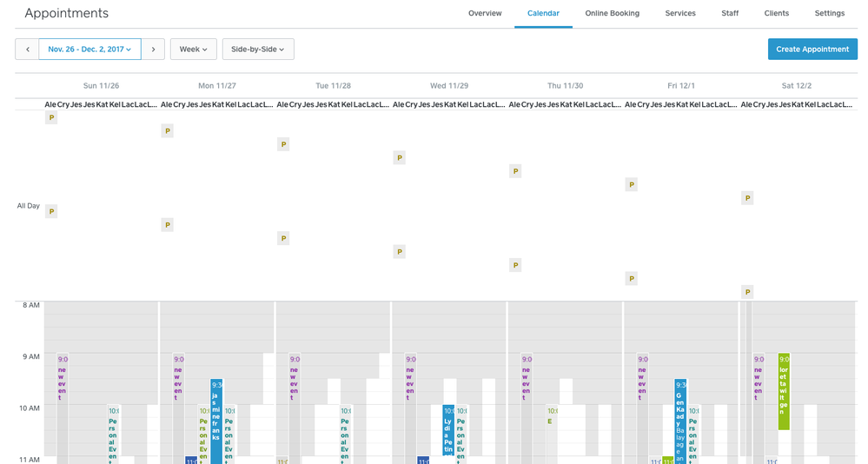Open the Online Booking tab
The height and width of the screenshot is (464, 868).
pyautogui.click(x=613, y=13)
